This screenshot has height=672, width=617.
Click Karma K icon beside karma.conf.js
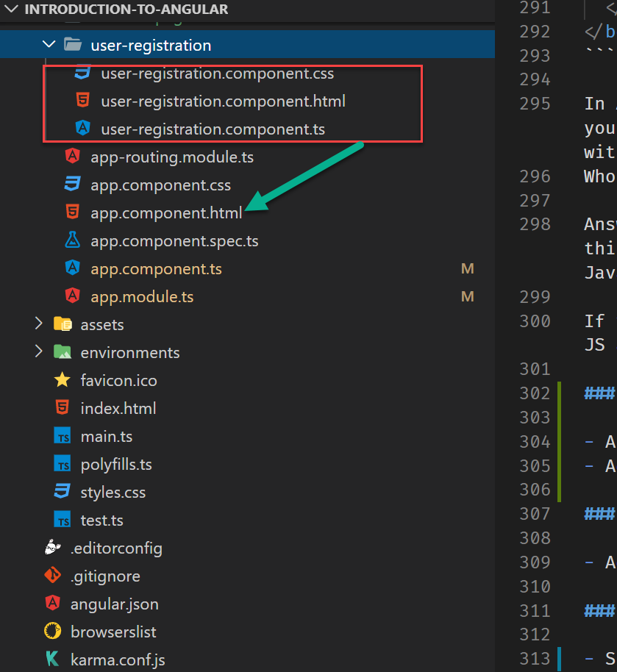click(x=53, y=659)
